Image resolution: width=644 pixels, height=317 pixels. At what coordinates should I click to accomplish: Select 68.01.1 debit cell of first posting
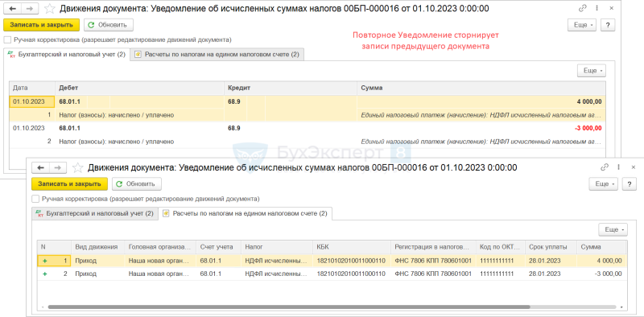click(71, 101)
